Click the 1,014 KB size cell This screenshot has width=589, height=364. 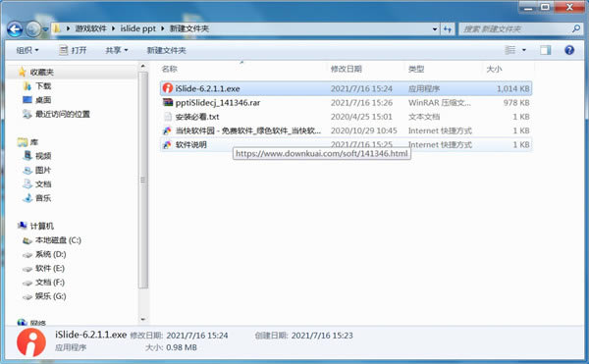(x=512, y=89)
